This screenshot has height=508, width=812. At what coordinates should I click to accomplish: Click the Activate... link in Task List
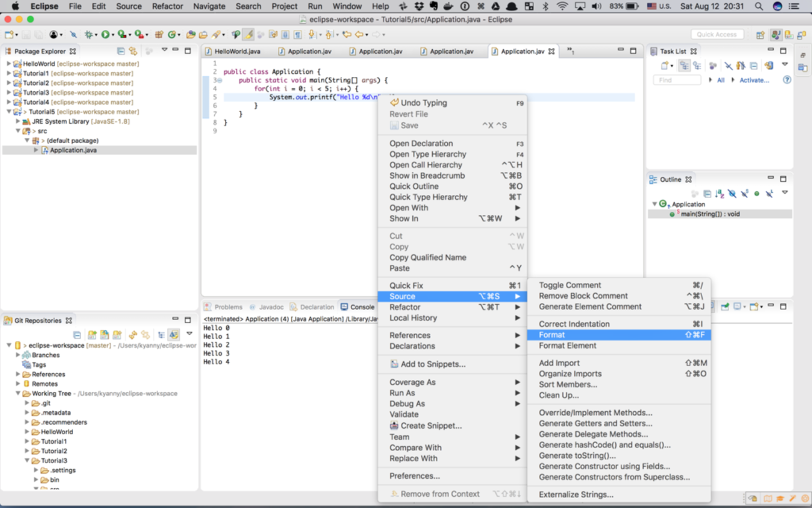(x=754, y=80)
